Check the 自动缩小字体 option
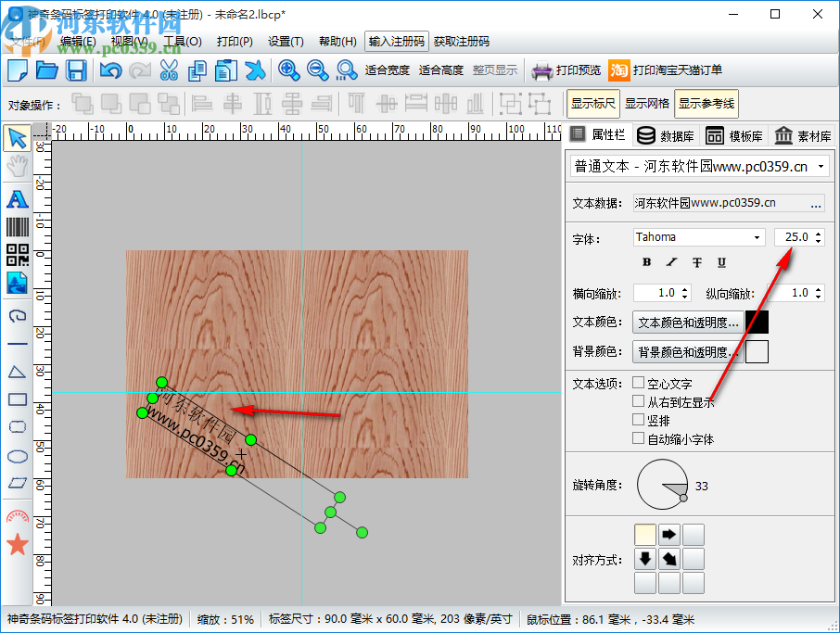This screenshot has height=633, width=840. pyautogui.click(x=638, y=438)
